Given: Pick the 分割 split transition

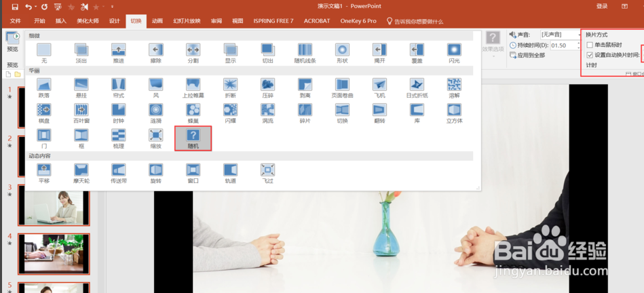Looking at the screenshot, I should [x=193, y=54].
